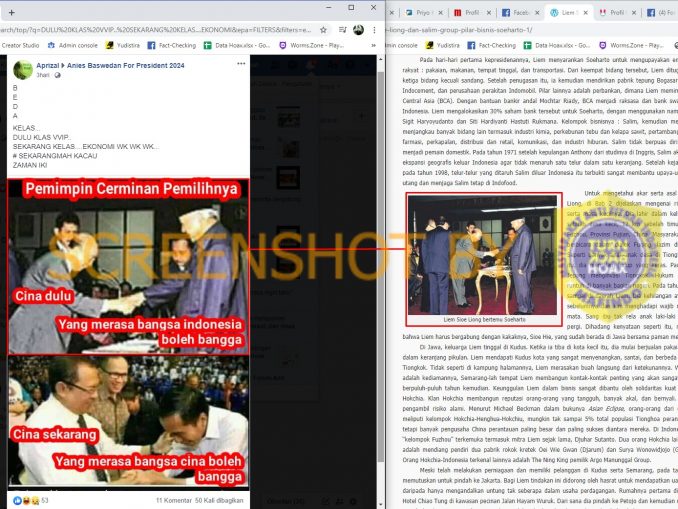Close the Priyo tab in right window
The height and width of the screenshot is (509, 678).
440,13
